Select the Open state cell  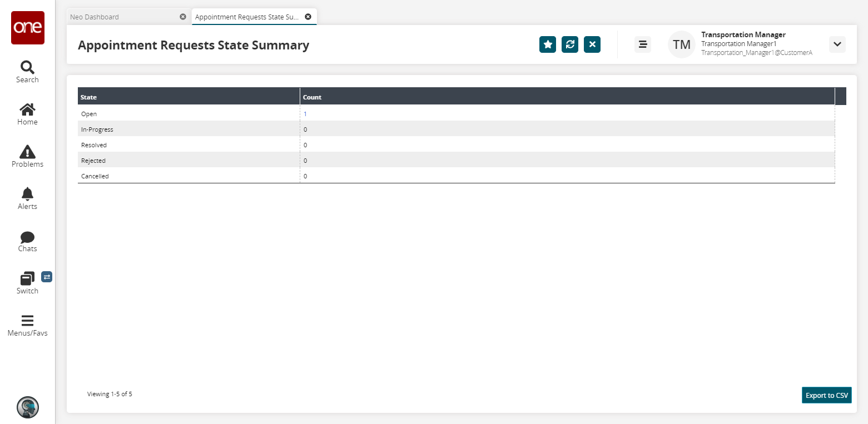pyautogui.click(x=189, y=113)
